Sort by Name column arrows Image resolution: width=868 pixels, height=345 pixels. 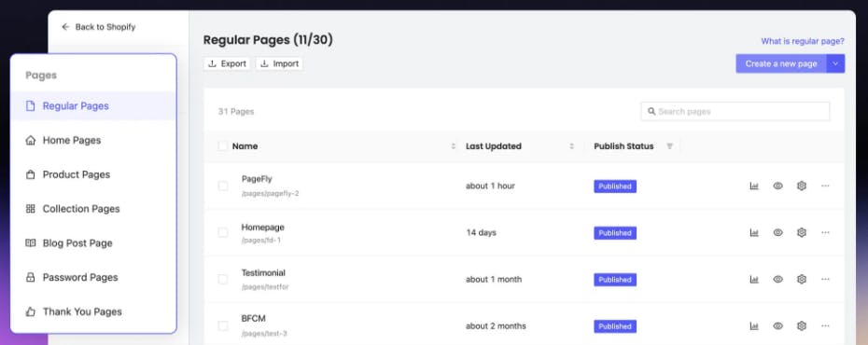[454, 146]
